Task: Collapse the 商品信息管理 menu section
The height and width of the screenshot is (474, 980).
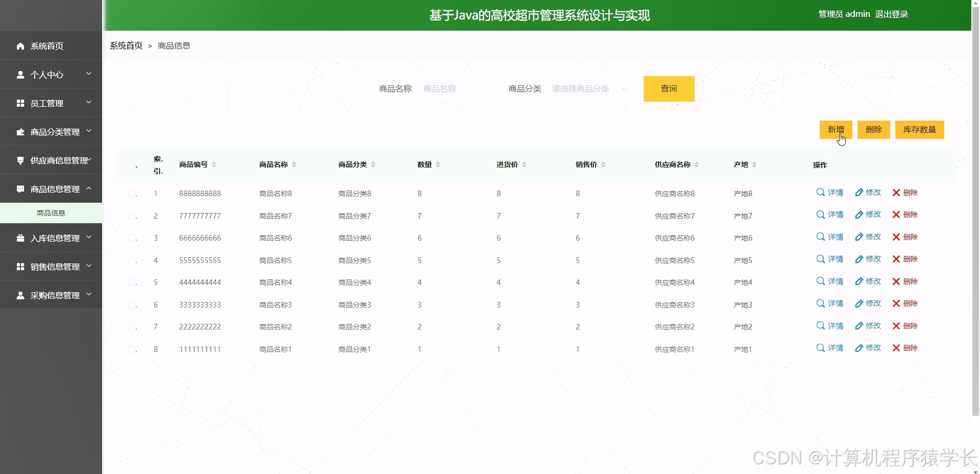Action: [x=51, y=188]
